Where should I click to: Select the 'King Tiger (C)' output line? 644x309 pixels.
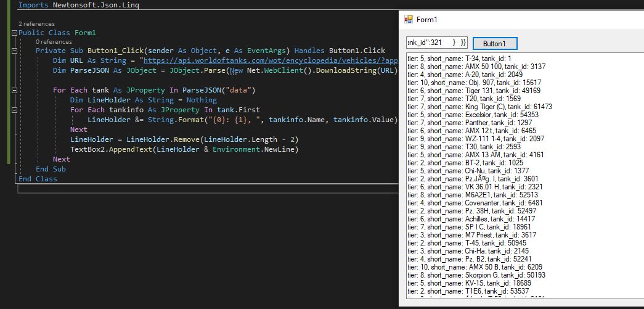(479, 107)
